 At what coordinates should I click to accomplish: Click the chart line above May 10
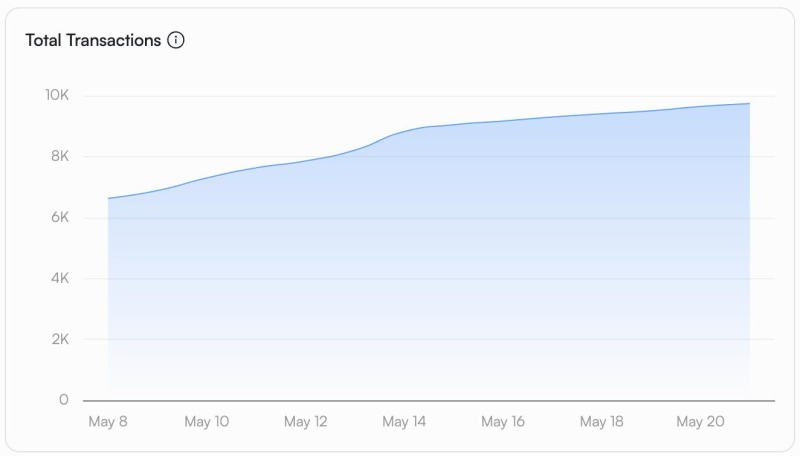pos(207,177)
